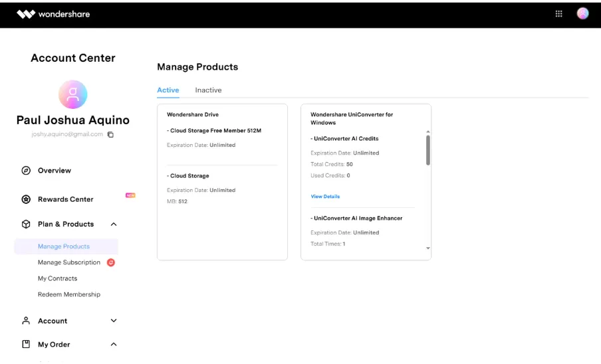
Task: Click the Account person icon in sidebar
Action: (x=26, y=321)
